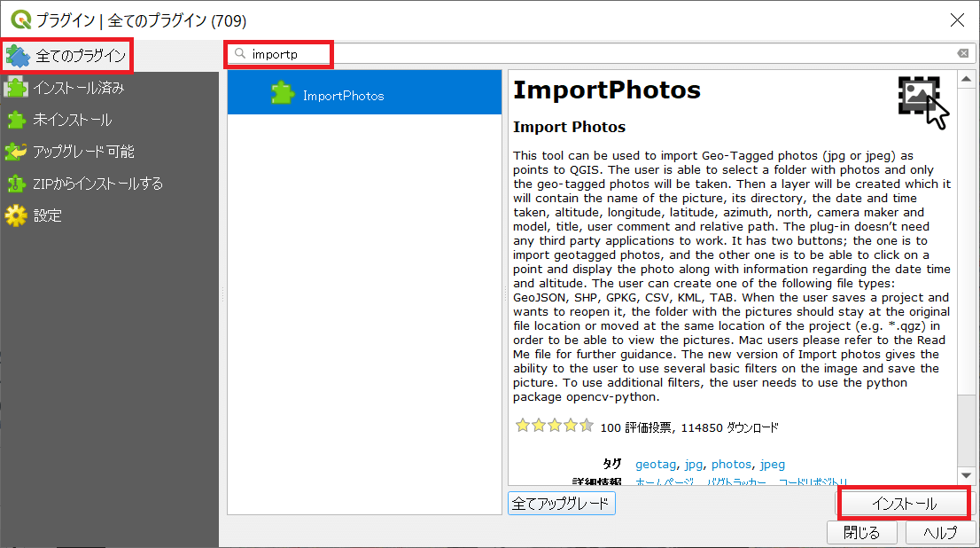
Task: Open the インストール済み tab
Action: pyautogui.click(x=78, y=88)
